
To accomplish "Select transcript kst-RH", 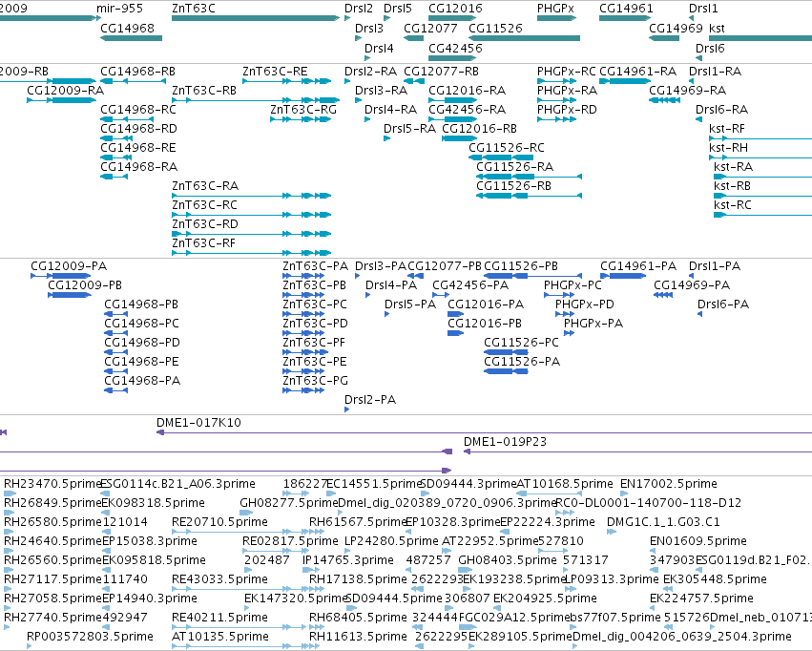I will click(x=760, y=157).
